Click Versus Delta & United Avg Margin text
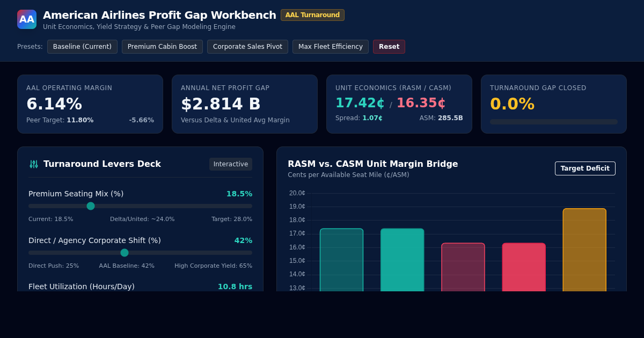This screenshot has width=644, height=338. pos(235,120)
